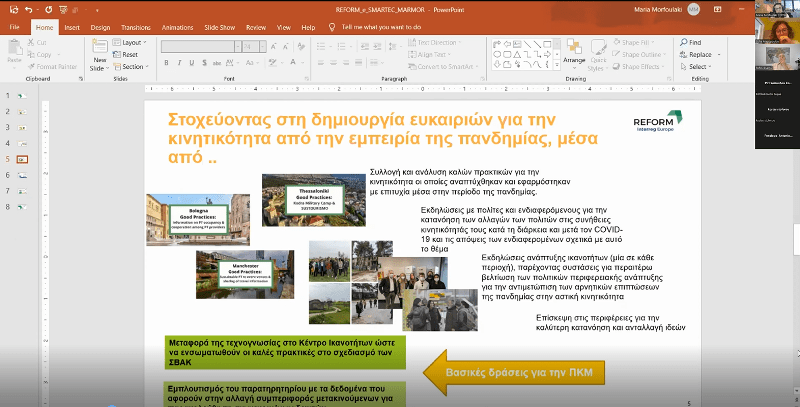The image size is (800, 407).
Task: Toggle Underline formatting
Action: point(190,63)
